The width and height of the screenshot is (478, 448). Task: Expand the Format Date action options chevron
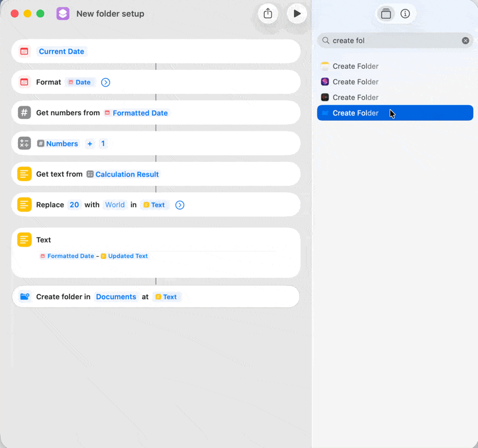(105, 82)
